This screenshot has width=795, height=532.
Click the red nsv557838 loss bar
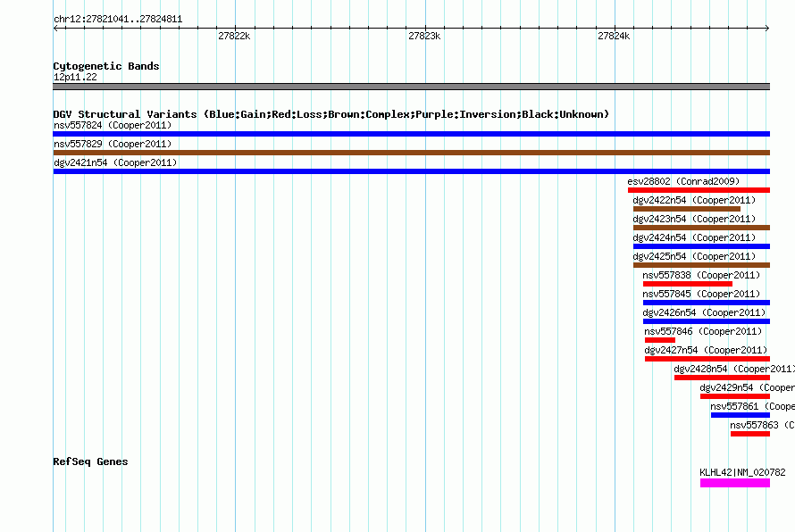tap(688, 284)
